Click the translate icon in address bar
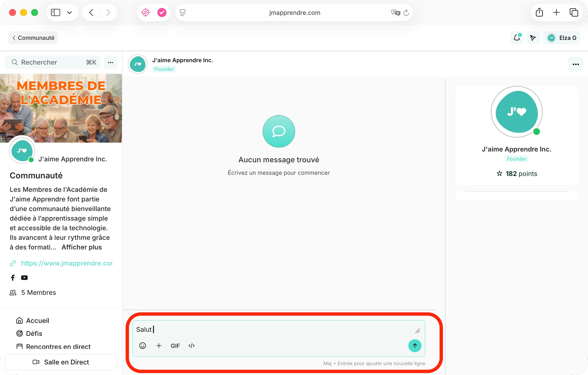 [395, 13]
